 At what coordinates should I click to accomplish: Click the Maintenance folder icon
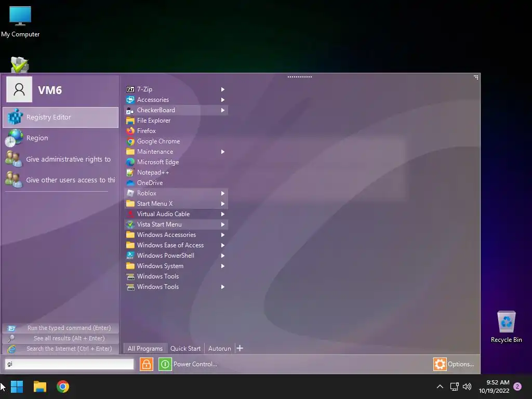point(130,152)
